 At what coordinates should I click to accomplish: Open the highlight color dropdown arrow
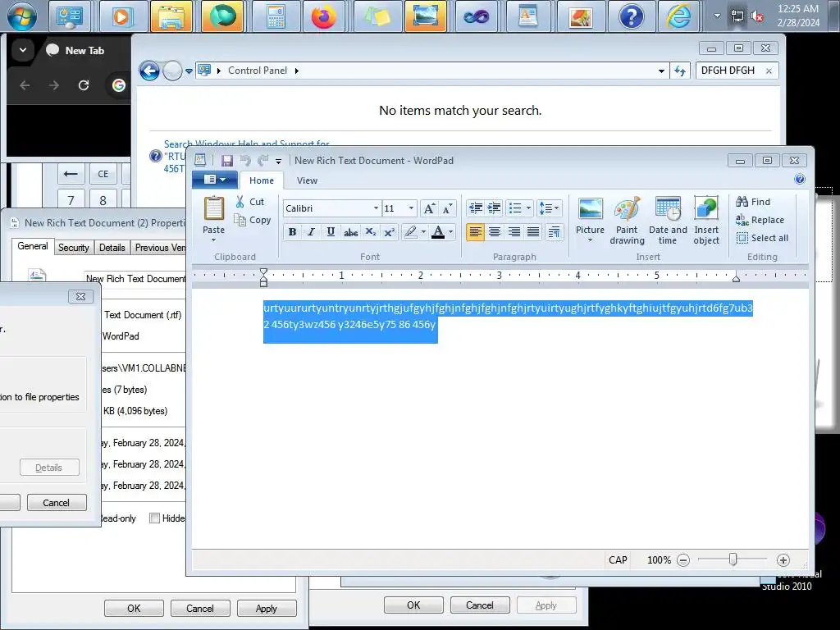(423, 232)
